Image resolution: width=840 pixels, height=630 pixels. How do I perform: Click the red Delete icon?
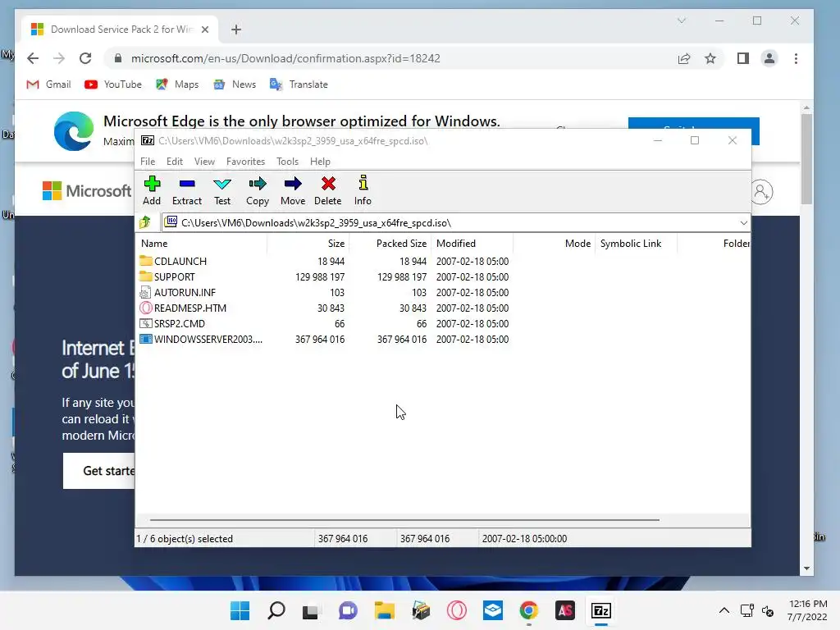328,190
